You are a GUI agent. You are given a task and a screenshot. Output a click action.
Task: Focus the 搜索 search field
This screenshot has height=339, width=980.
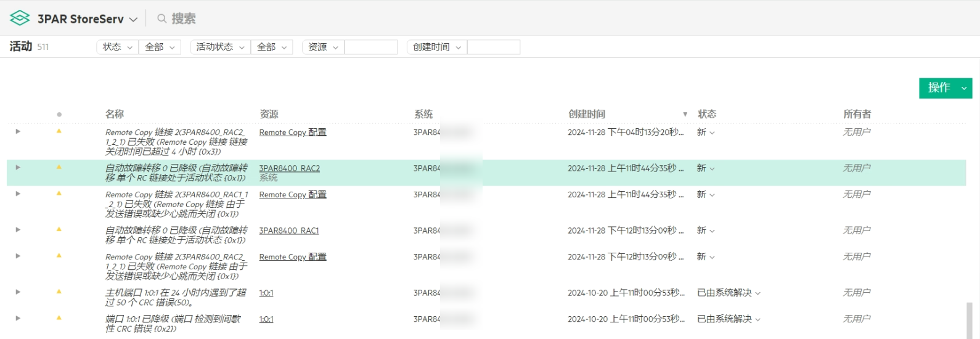(184, 18)
